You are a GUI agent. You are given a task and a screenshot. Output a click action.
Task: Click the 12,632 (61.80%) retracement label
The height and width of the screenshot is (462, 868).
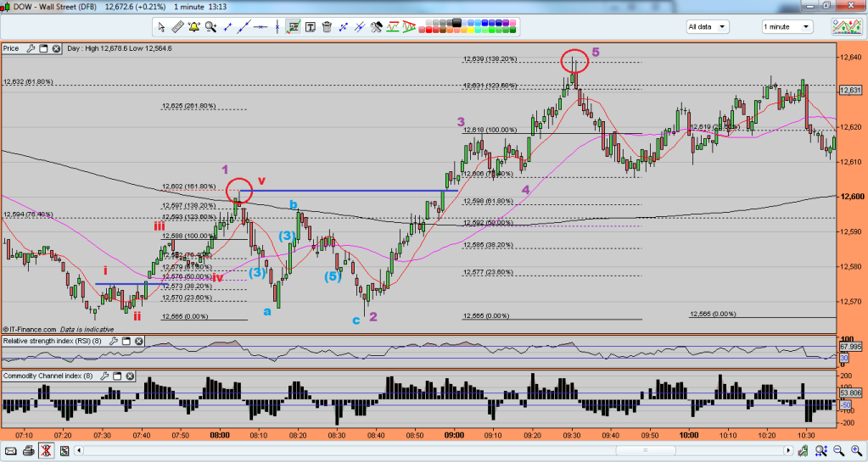click(28, 82)
